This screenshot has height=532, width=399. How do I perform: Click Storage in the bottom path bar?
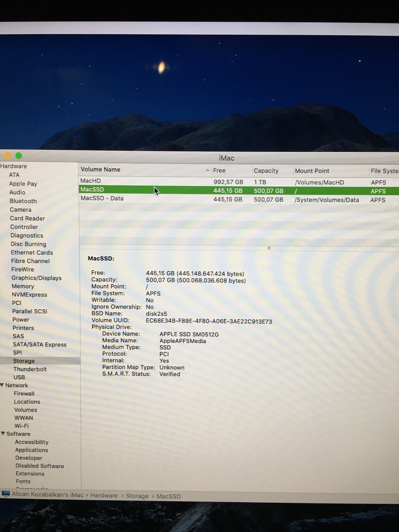coord(137,496)
